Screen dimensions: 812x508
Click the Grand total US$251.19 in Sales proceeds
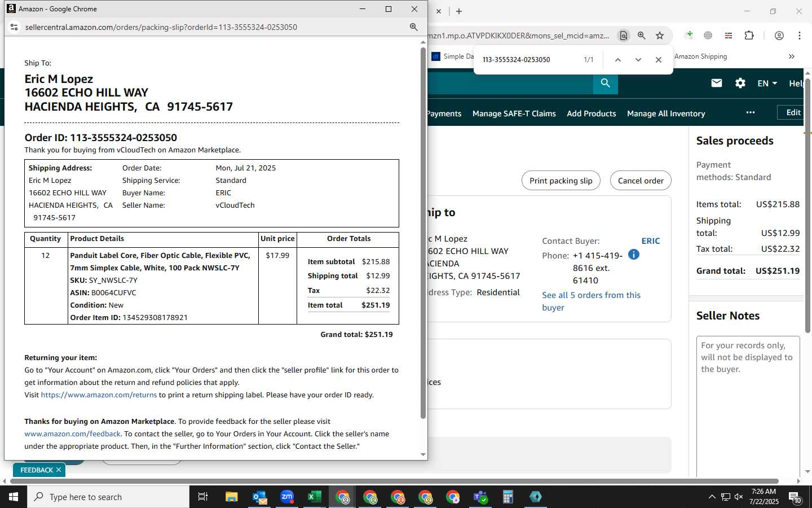[778, 271]
